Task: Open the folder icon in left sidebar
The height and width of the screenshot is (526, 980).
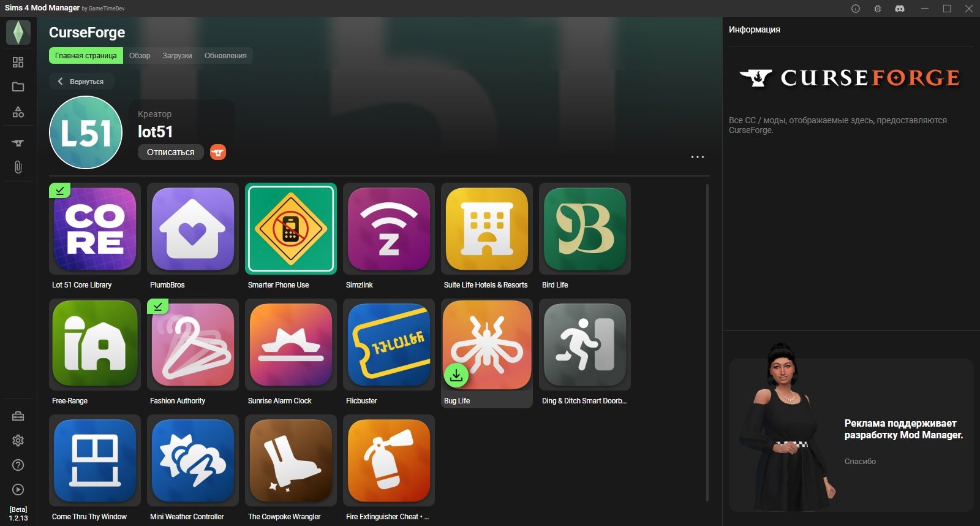Action: pyautogui.click(x=18, y=87)
